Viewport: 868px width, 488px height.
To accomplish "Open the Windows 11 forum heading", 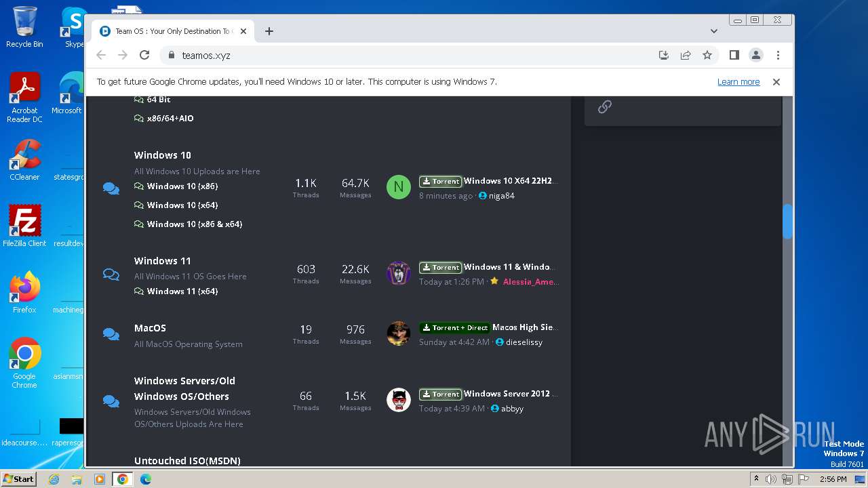I will point(163,261).
